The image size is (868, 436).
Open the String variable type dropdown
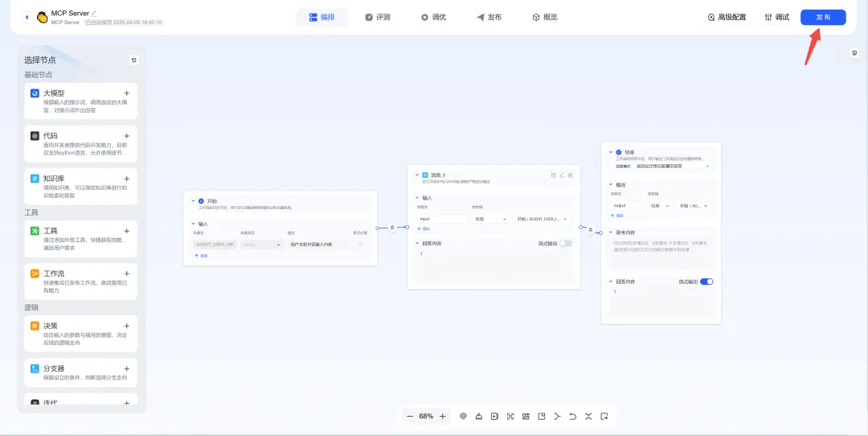(262, 245)
